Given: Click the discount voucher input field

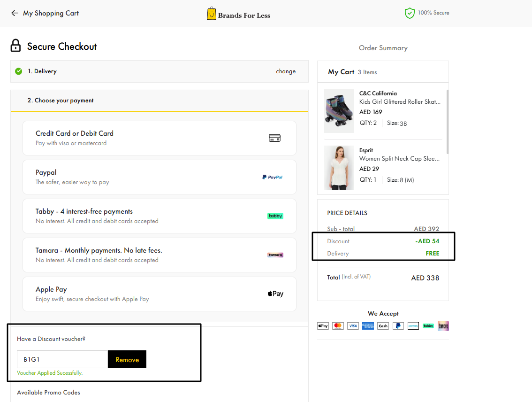Looking at the screenshot, I should click(62, 360).
